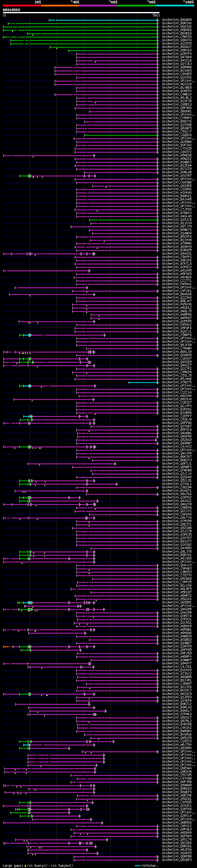Select hit label UniRef100_Q478K9
This screenshot has height=868, width=197.
pyautogui.click(x=177, y=57)
